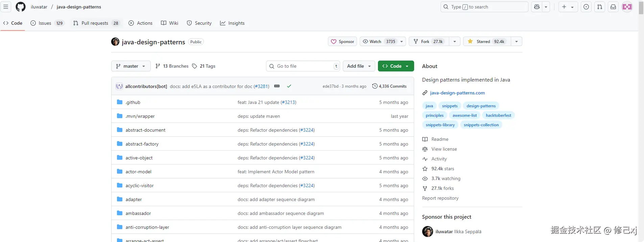The height and width of the screenshot is (242, 644).
Task: Open pull requests icon in top header
Action: pos(600,7)
